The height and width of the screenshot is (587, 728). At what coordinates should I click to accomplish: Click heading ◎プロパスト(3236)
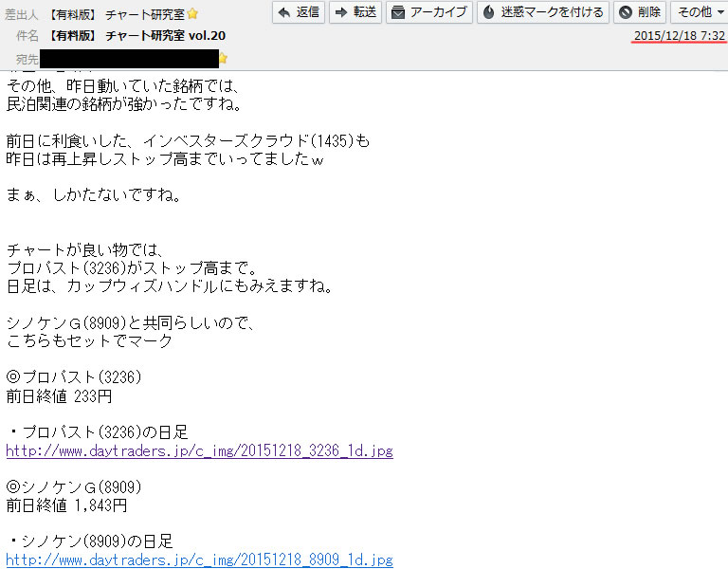(x=74, y=376)
